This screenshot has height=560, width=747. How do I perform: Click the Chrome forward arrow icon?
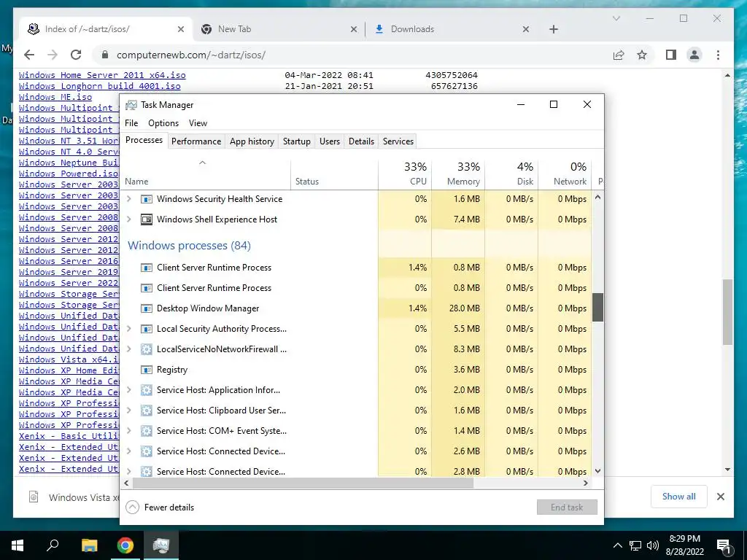coord(53,55)
